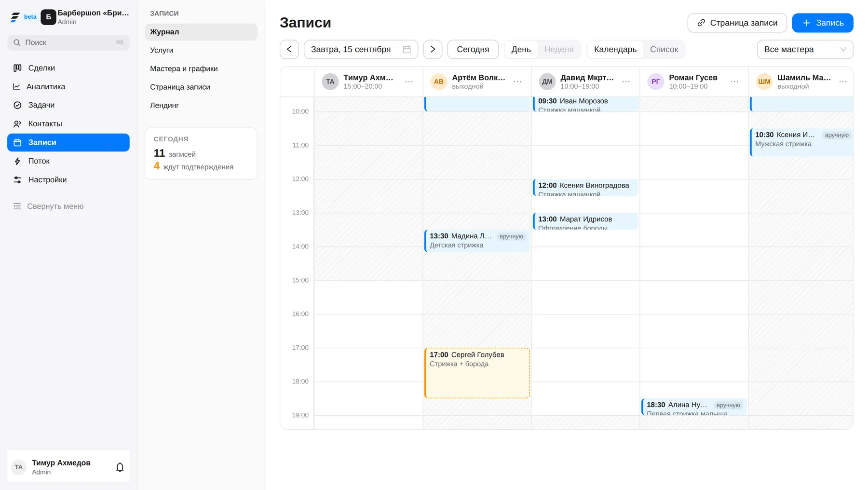
Task: Open options menu for Роман Гусев column
Action: pos(734,82)
